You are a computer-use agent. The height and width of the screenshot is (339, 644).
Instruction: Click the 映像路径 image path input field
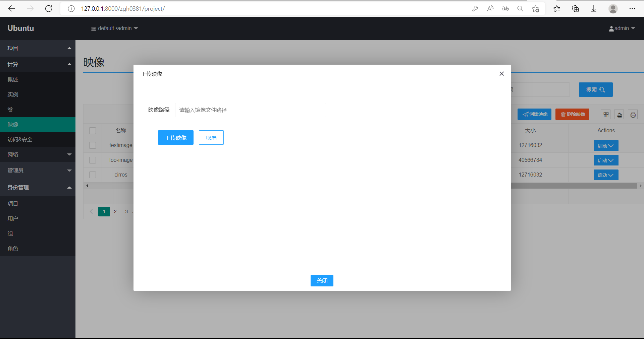[250, 110]
